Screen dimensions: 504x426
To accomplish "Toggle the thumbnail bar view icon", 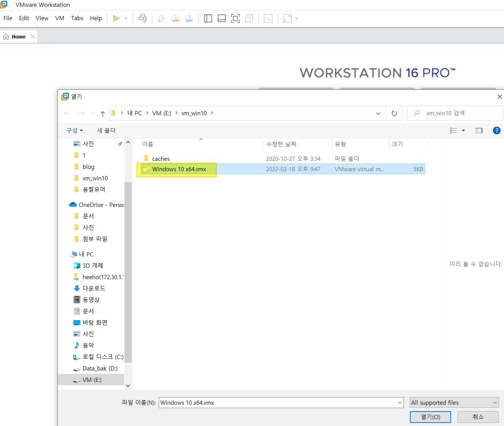I will tap(222, 18).
